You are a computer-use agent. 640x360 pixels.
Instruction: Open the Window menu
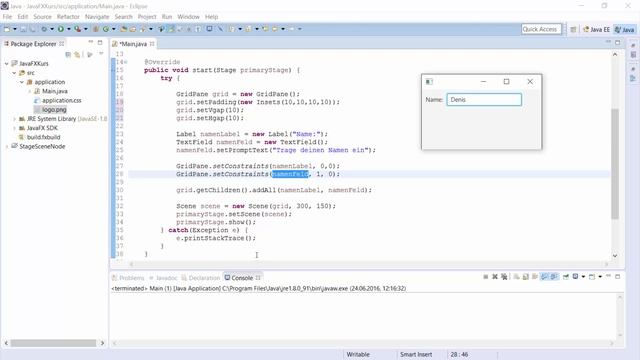(x=188, y=17)
